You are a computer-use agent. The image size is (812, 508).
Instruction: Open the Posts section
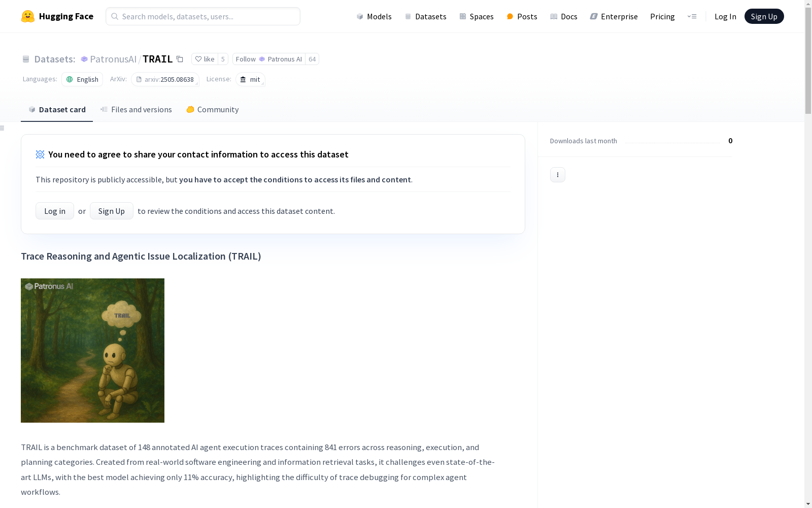point(522,16)
